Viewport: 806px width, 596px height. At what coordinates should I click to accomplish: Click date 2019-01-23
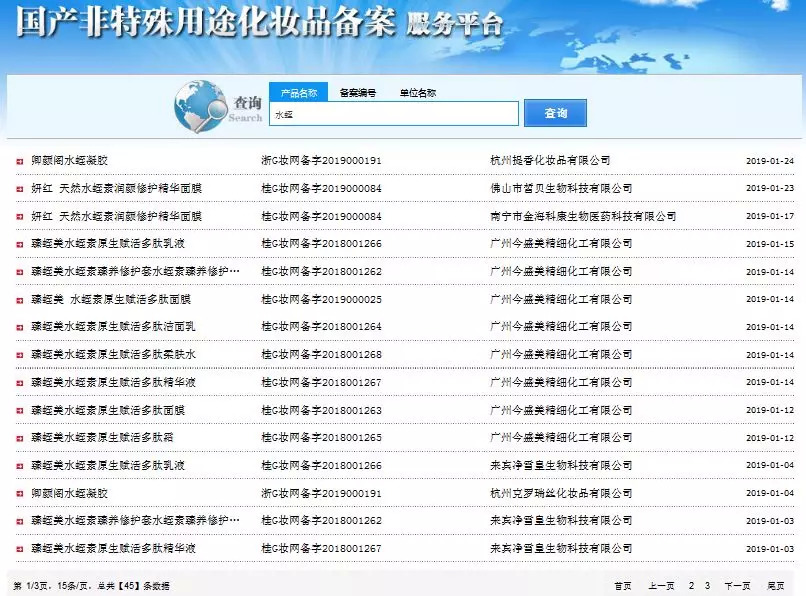(x=770, y=188)
